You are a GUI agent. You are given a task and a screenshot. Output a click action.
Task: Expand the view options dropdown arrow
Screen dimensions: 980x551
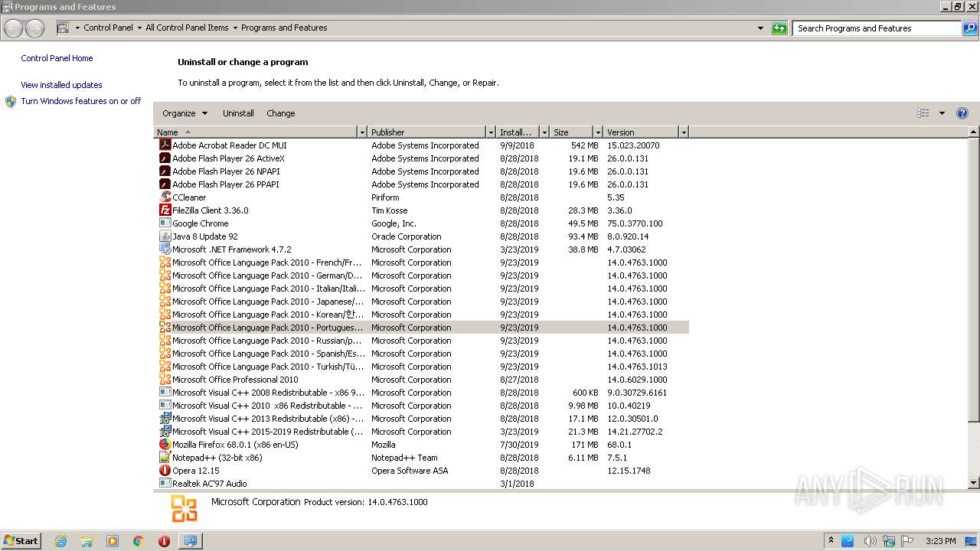point(942,113)
